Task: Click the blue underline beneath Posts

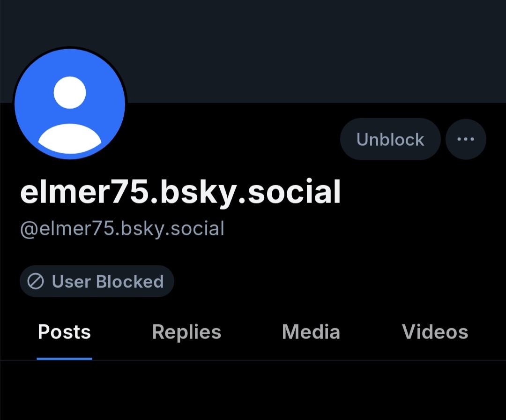Action: (x=64, y=359)
